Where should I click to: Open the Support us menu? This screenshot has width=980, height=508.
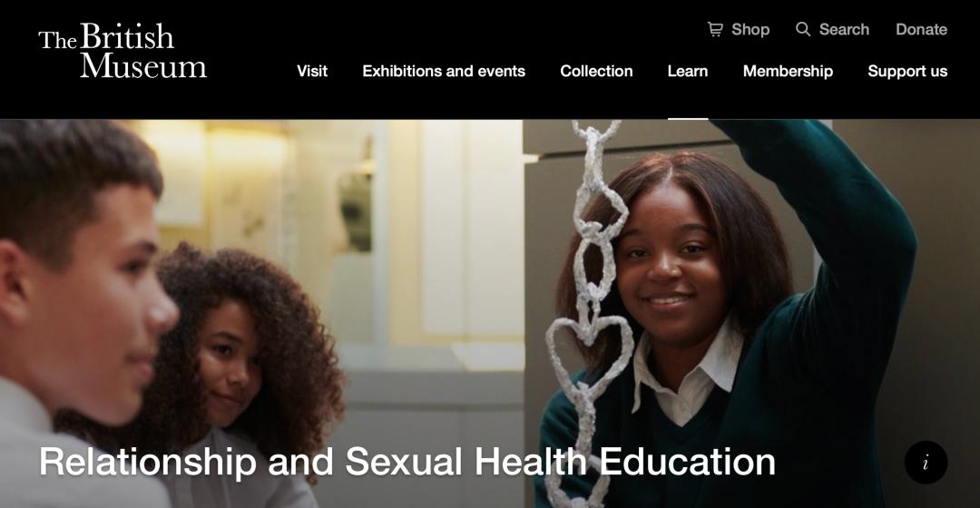(907, 72)
